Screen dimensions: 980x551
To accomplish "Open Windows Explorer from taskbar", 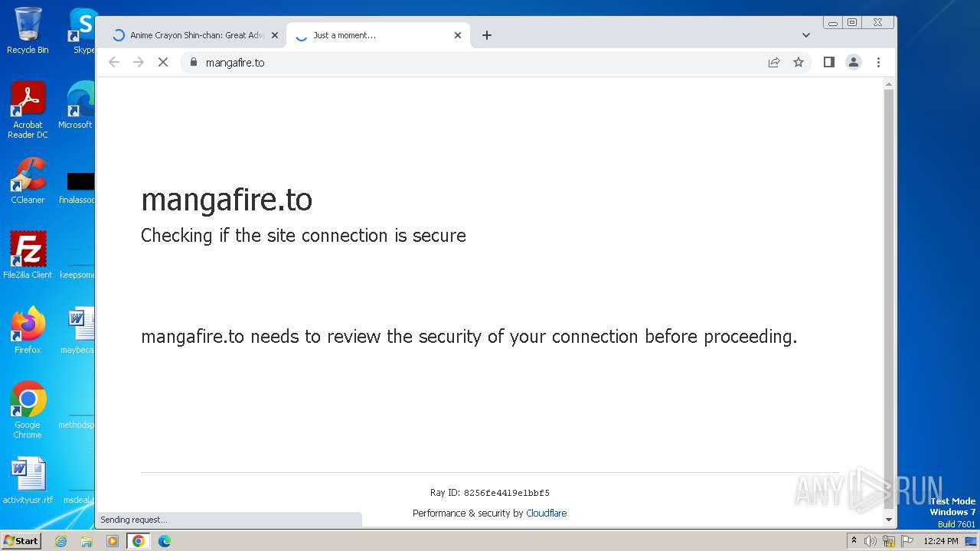I will click(x=87, y=541).
